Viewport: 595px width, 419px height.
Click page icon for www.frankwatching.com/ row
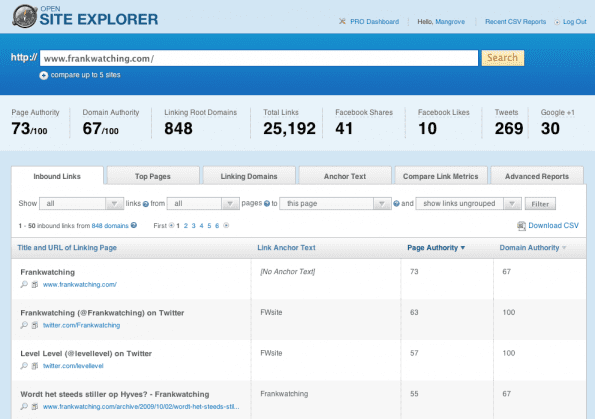tap(35, 284)
